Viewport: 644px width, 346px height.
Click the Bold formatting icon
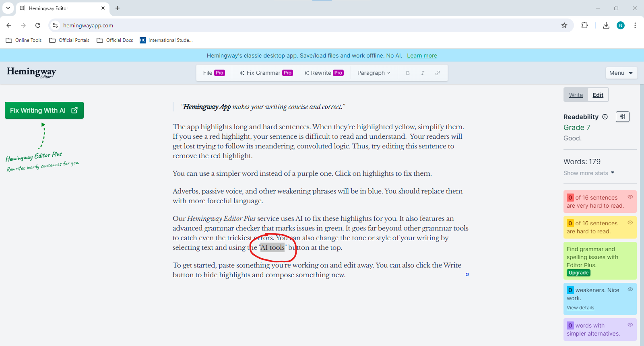point(408,73)
